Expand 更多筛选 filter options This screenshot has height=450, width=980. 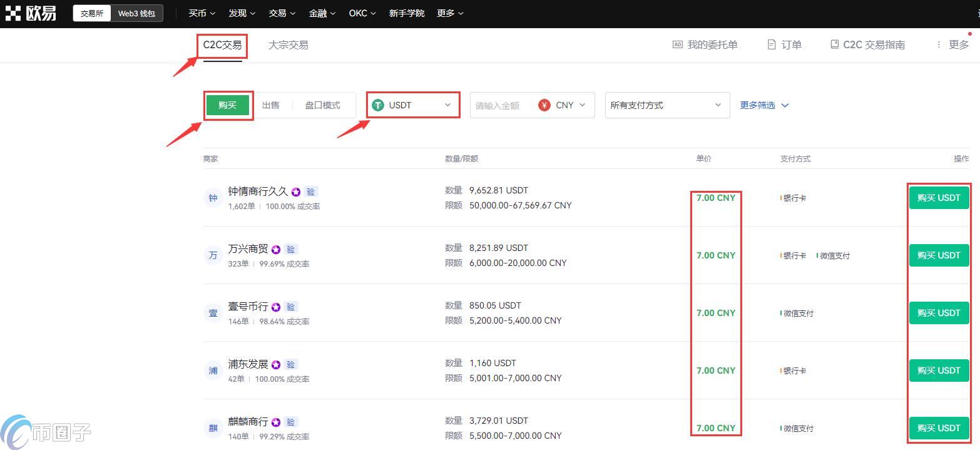coord(763,105)
